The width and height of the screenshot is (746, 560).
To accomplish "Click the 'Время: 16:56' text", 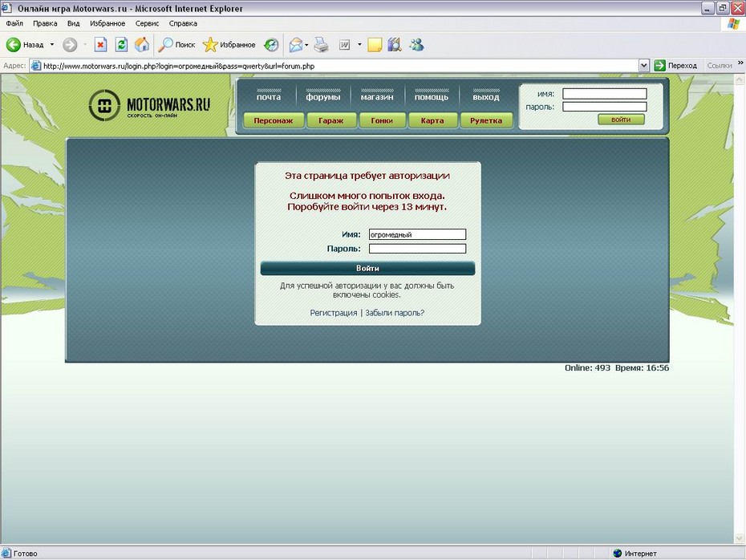I will pyautogui.click(x=642, y=367).
